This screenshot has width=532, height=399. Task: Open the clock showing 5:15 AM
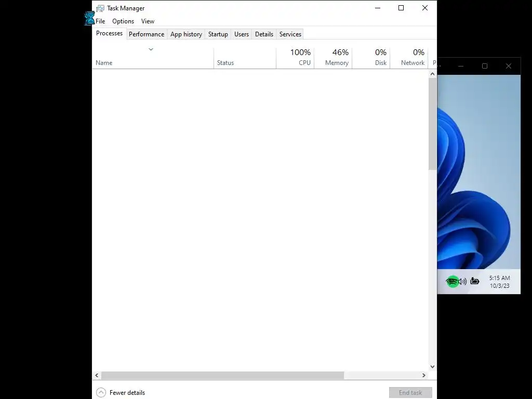(499, 282)
